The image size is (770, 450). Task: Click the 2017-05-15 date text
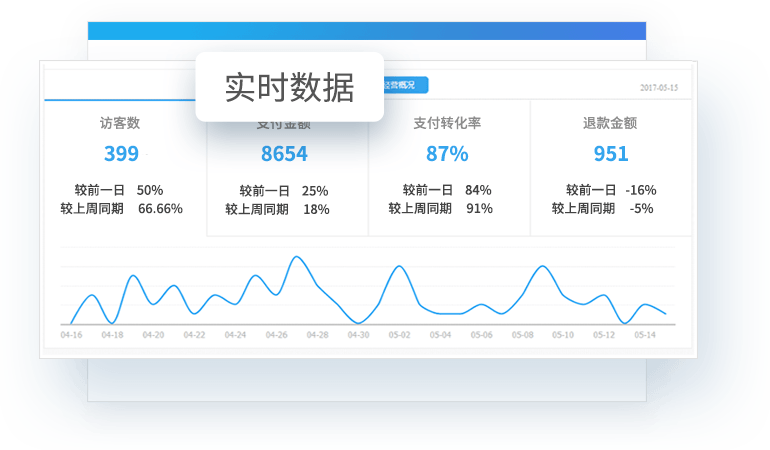click(659, 88)
